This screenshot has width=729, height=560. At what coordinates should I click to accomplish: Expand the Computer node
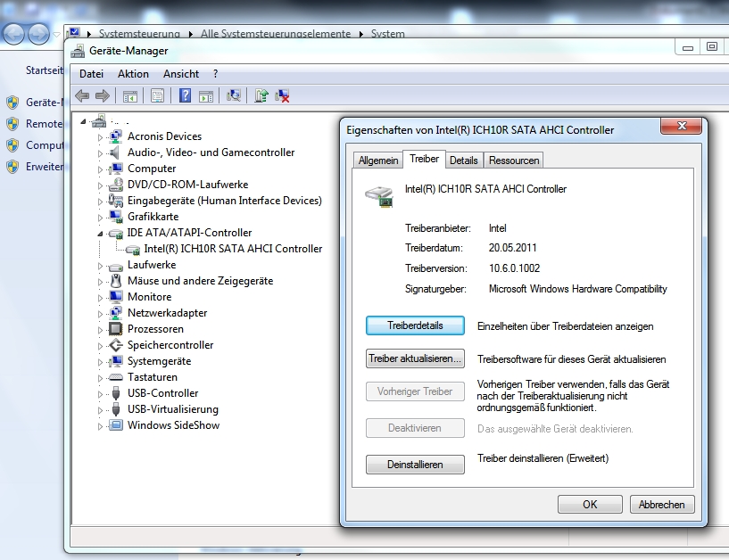[x=100, y=169]
